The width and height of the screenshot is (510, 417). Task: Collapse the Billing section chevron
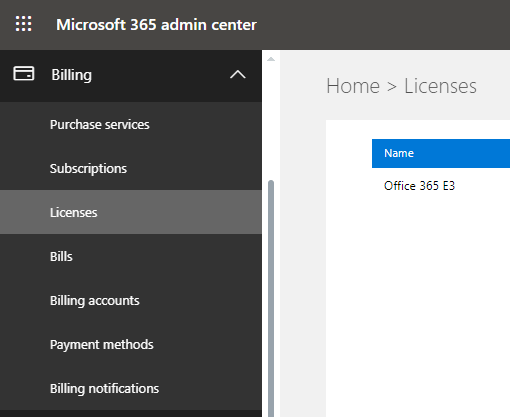point(238,74)
